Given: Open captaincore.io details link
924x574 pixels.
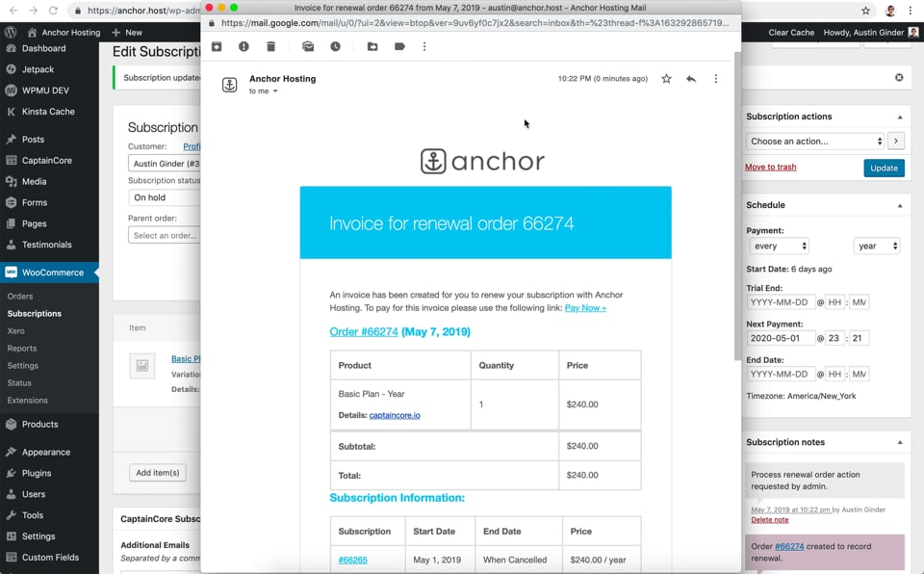Looking at the screenshot, I should [395, 415].
